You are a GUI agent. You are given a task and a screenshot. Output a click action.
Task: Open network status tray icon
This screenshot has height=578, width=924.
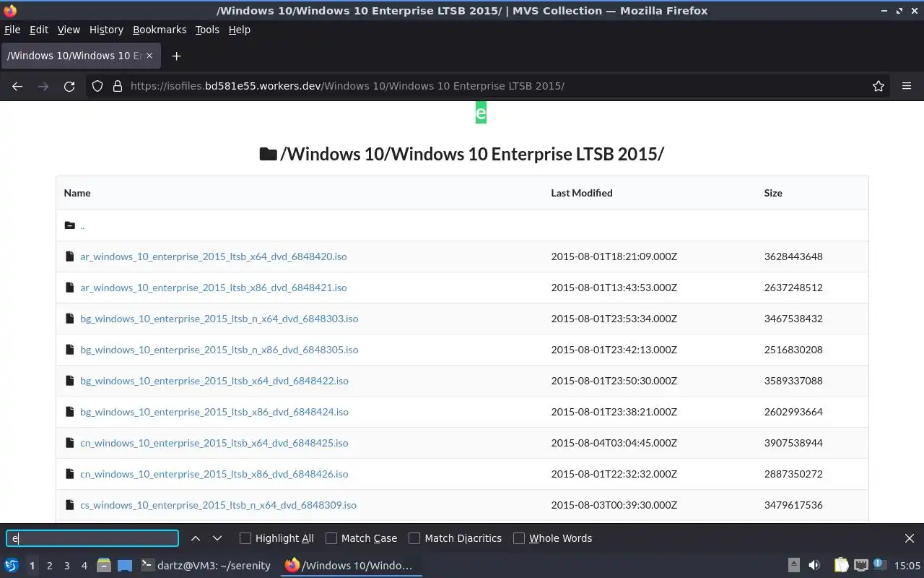tap(860, 565)
